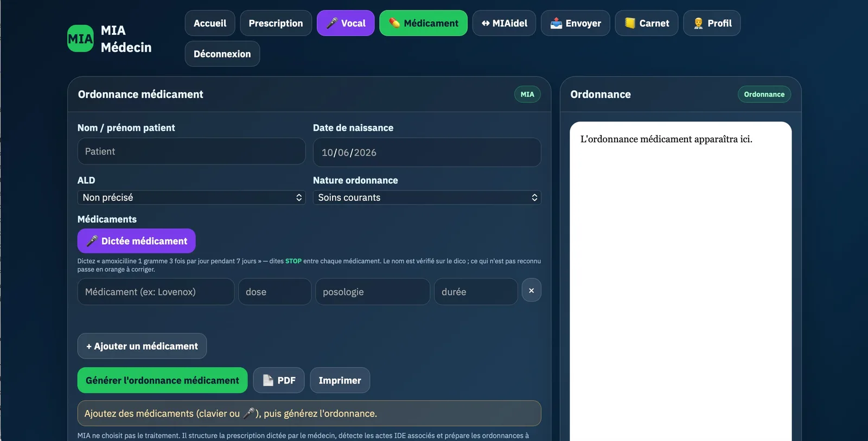The height and width of the screenshot is (441, 868).
Task: Click the STOP keyword in hint text
Action: (x=293, y=261)
